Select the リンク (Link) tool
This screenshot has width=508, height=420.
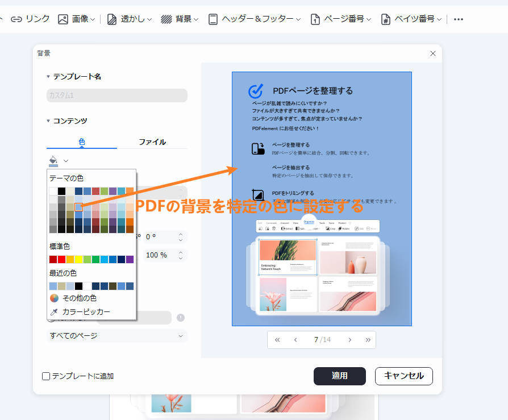tap(31, 19)
